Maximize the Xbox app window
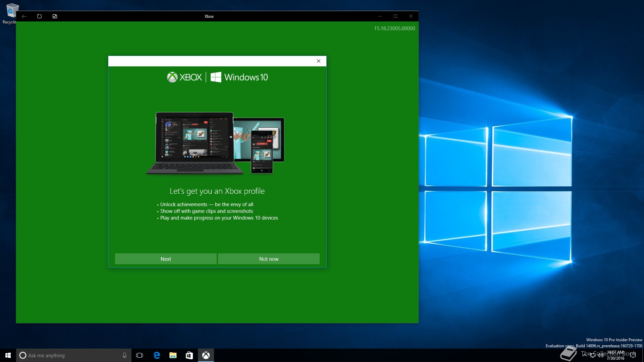Viewport: 644px width, 362px height. point(395,16)
